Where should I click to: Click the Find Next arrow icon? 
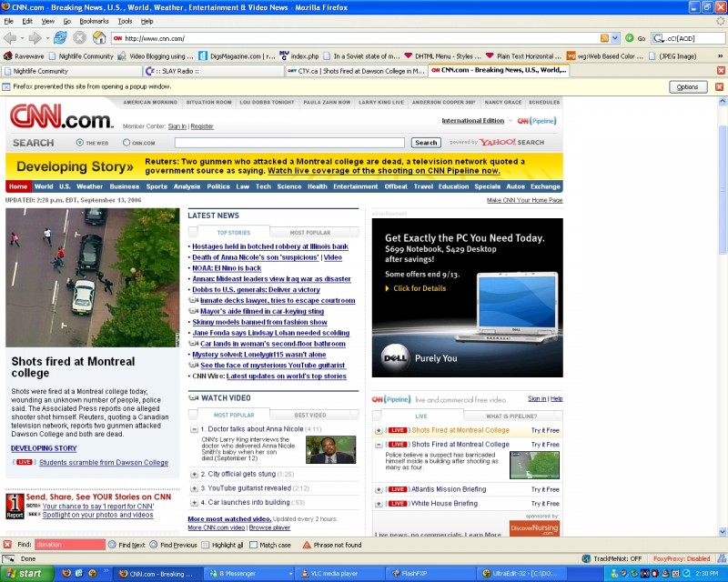pyautogui.click(x=112, y=545)
